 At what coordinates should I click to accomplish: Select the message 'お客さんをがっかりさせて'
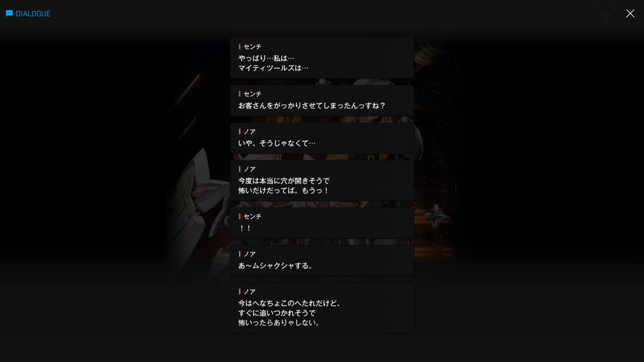point(322,101)
